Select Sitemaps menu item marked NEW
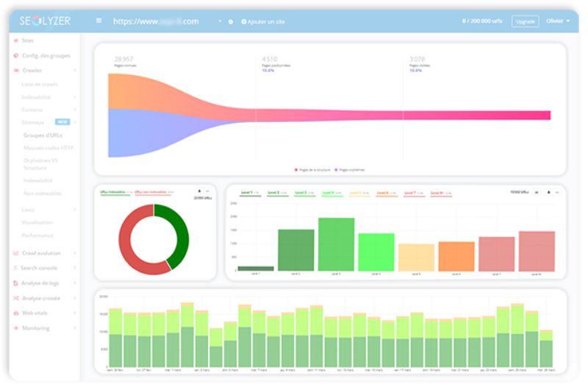The image size is (588, 390). 35,122
